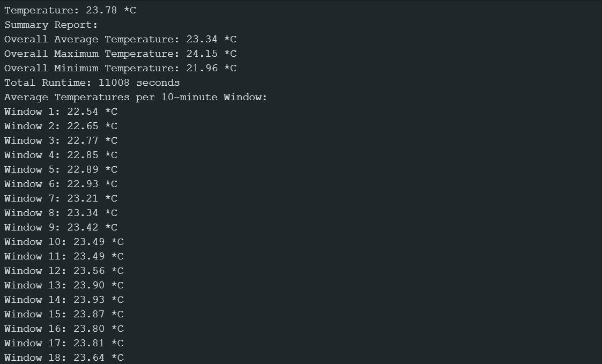Image resolution: width=602 pixels, height=364 pixels.
Task: Click the Window 8 reading 23.34
Action: point(83,213)
